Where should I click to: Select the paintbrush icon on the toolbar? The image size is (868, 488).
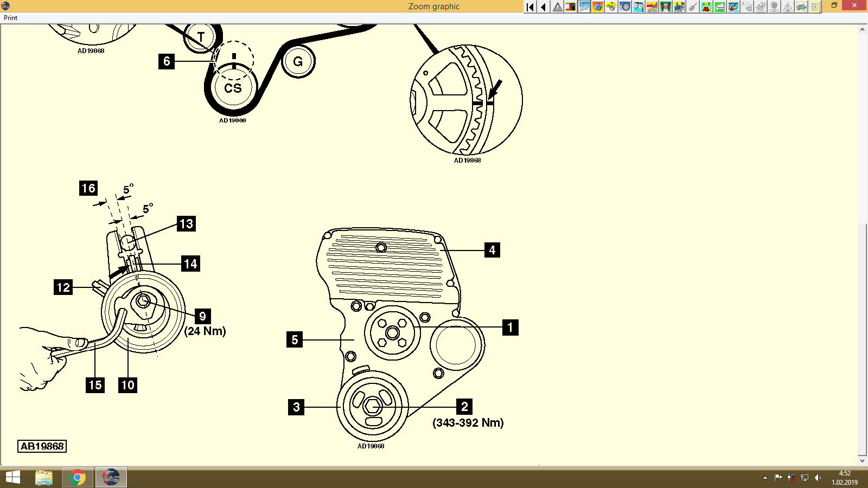pyautogui.click(x=693, y=7)
